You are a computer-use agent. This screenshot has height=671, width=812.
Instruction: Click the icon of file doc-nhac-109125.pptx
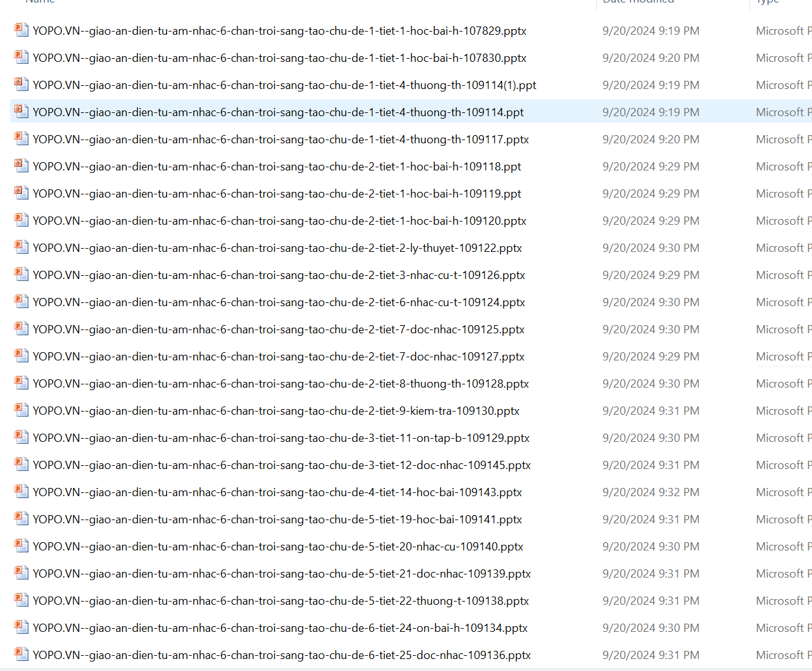pos(21,329)
